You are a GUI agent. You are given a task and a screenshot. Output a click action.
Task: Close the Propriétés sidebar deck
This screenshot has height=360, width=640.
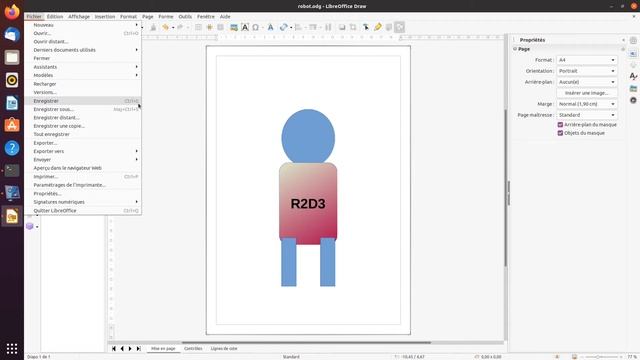coord(623,40)
